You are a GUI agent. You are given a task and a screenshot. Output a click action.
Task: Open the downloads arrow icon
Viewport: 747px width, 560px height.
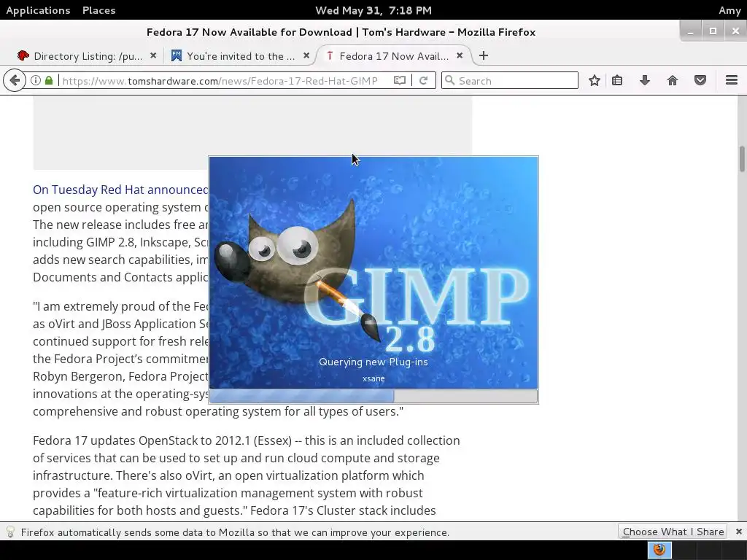coord(645,80)
